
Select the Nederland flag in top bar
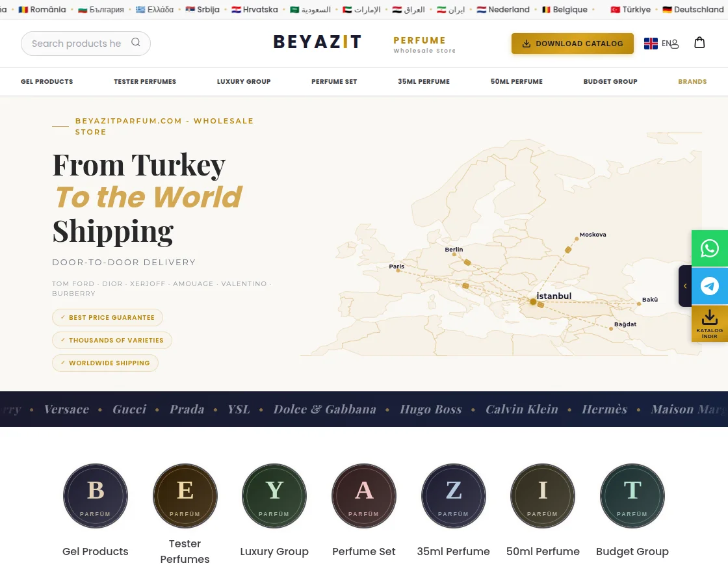(x=503, y=10)
